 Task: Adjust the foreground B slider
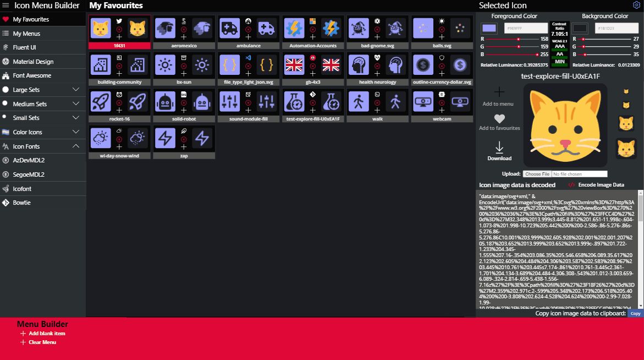coord(512,54)
